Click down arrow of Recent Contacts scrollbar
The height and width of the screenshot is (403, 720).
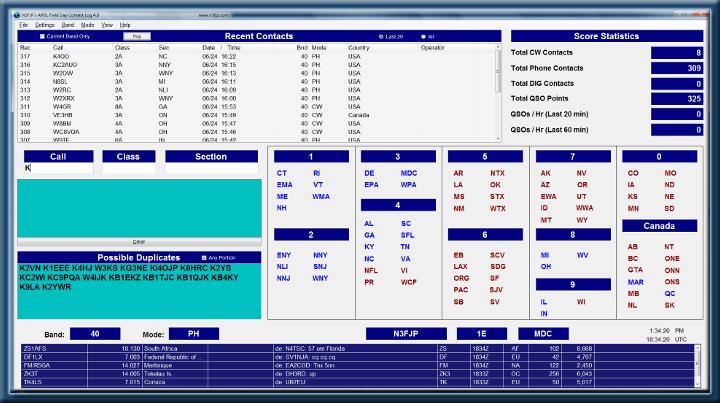(x=498, y=138)
